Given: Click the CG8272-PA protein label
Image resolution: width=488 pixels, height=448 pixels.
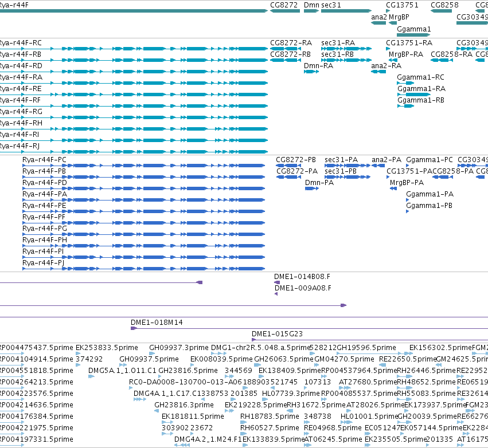Looking at the screenshot, I should (x=297, y=171).
